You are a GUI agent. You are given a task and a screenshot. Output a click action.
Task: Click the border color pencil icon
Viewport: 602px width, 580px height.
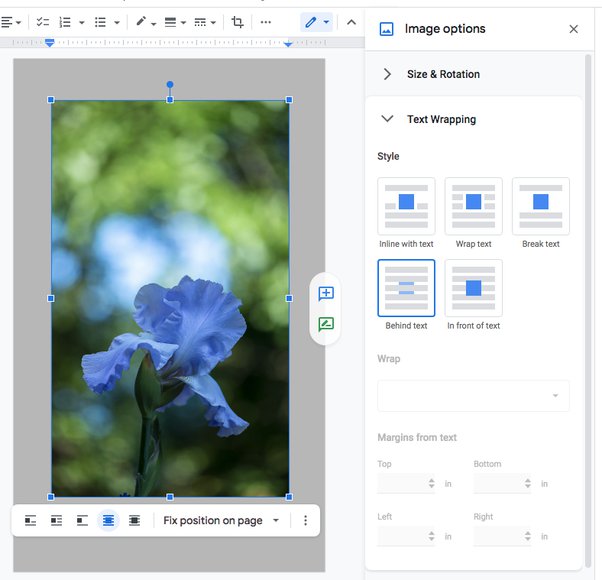point(141,22)
